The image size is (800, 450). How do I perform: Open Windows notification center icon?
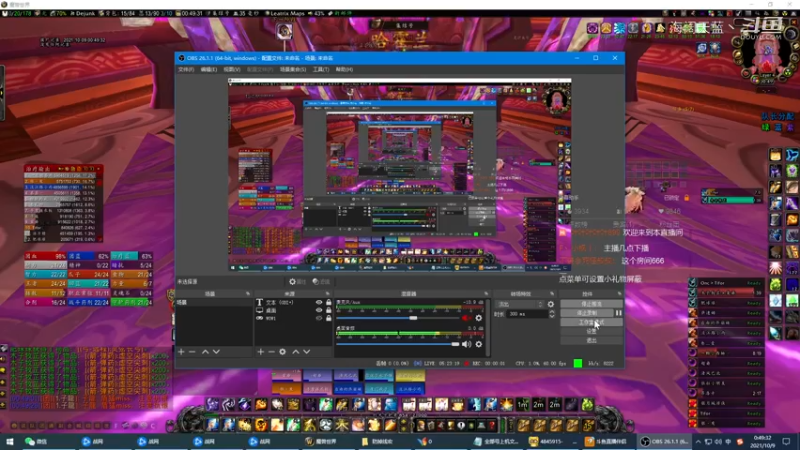(x=787, y=441)
